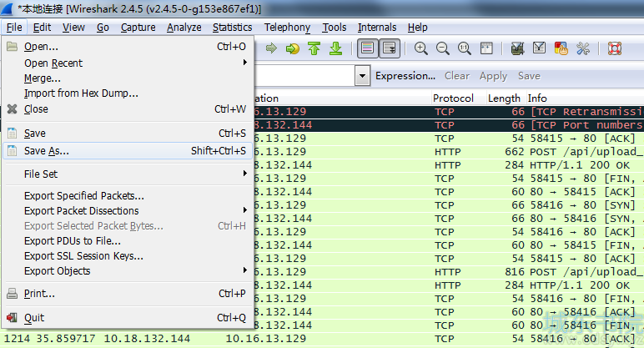Click the go forward arrow icon

pos(271,48)
